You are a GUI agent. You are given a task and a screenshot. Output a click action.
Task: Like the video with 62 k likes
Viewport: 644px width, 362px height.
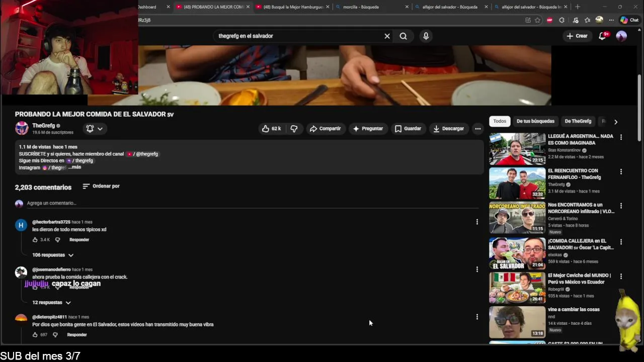click(x=271, y=129)
